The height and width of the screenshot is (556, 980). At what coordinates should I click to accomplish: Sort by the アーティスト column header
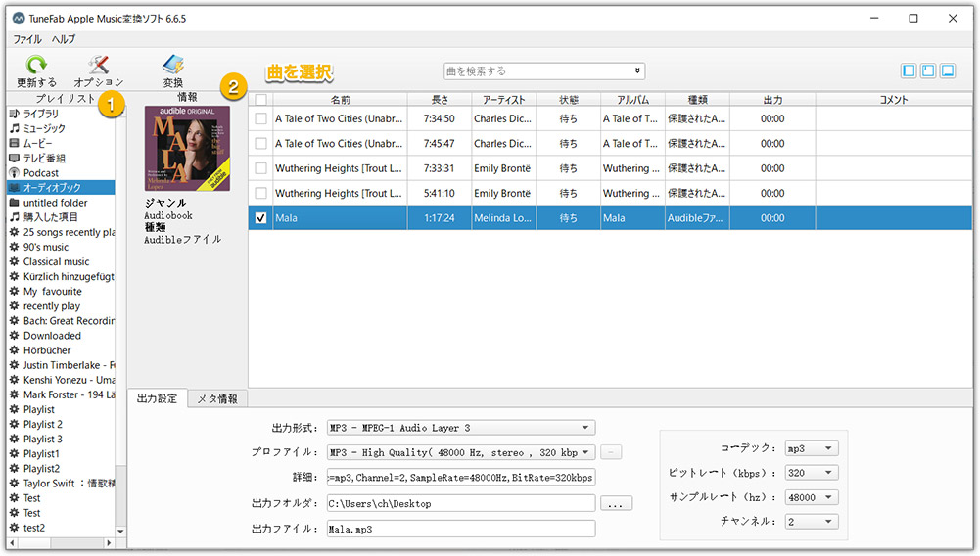pos(503,100)
